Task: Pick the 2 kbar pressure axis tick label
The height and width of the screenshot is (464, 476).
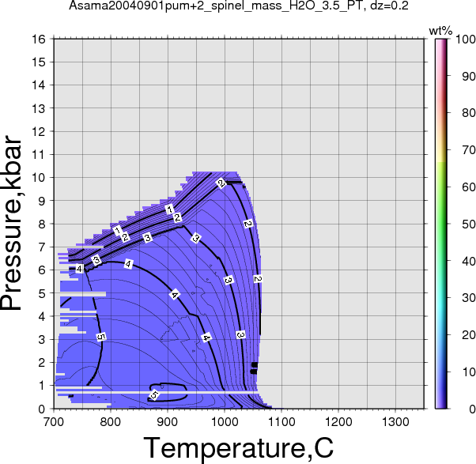Action: pos(42,363)
